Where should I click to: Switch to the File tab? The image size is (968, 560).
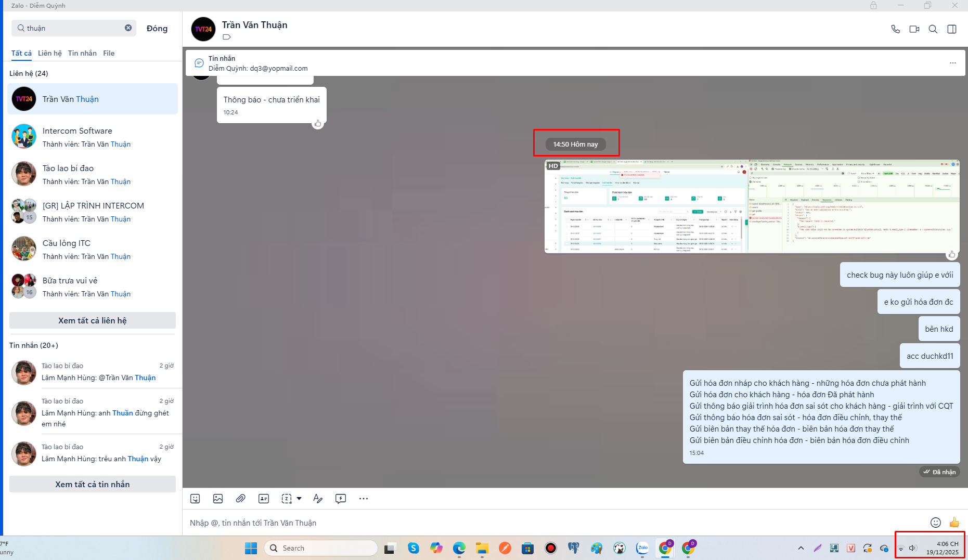(x=109, y=53)
